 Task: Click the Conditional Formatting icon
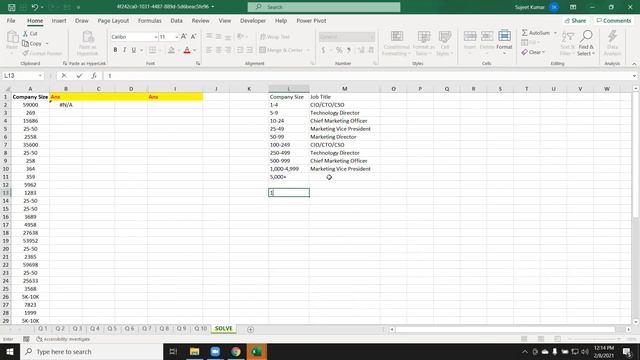point(397,37)
